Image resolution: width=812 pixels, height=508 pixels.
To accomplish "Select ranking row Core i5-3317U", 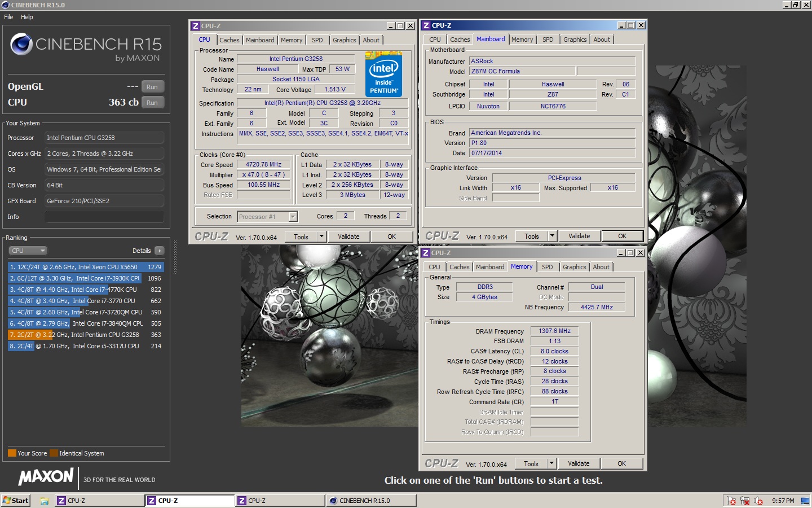I will click(86, 346).
